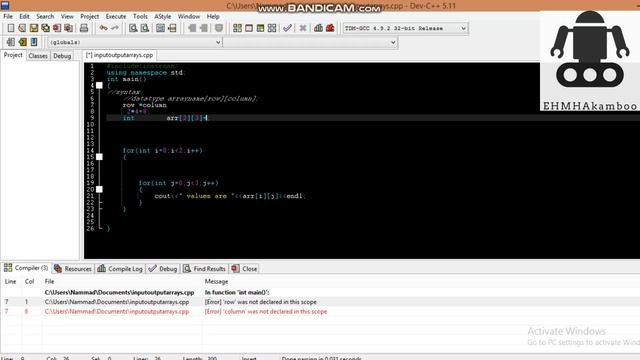This screenshot has width=640, height=360.
Task: Click the Delete profiling information icon
Action: tap(330, 28)
